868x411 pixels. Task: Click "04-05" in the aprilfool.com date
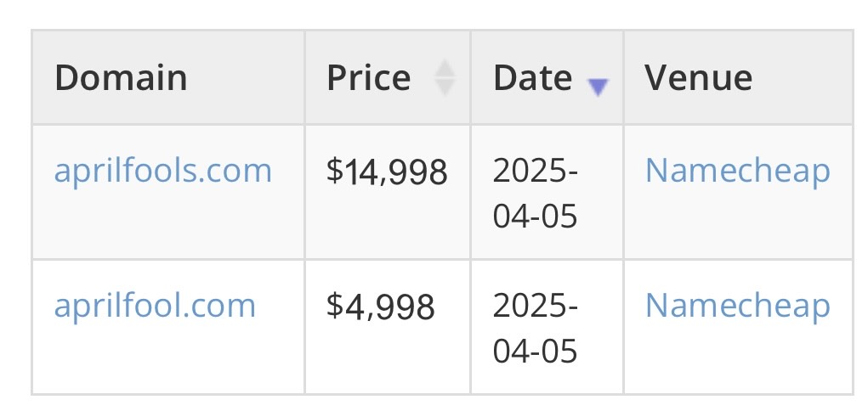(536, 349)
